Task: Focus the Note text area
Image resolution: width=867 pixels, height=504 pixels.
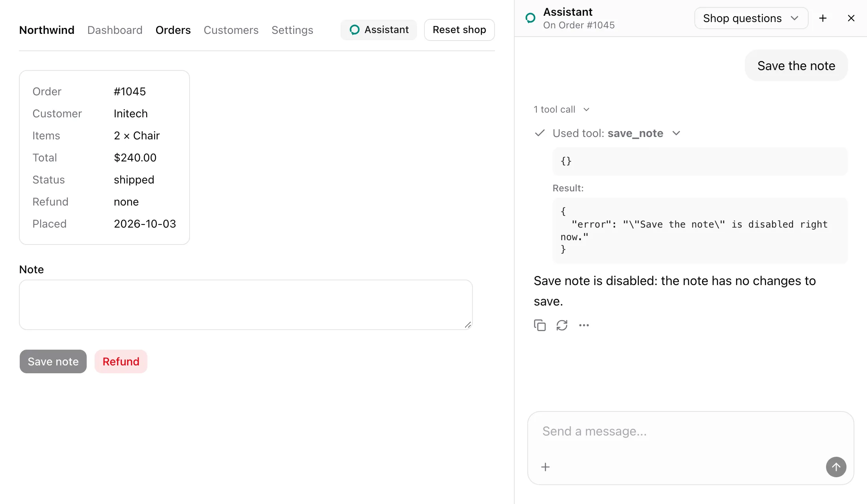Action: click(246, 305)
